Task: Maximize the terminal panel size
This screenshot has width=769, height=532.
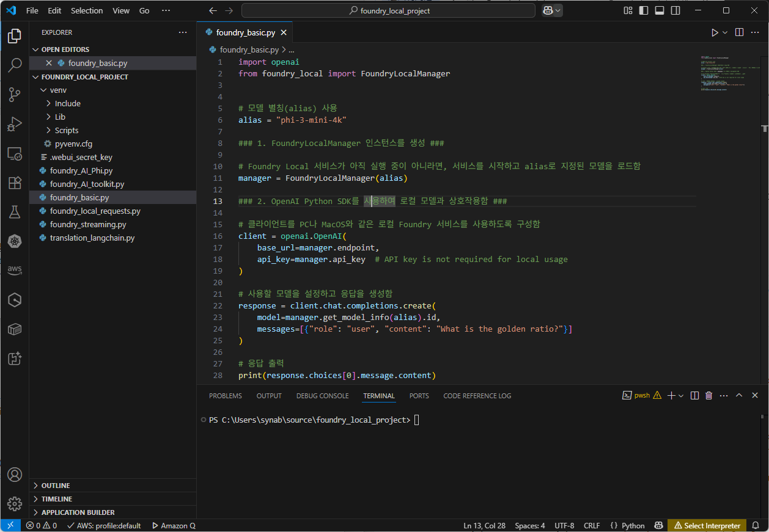Action: [x=738, y=396]
